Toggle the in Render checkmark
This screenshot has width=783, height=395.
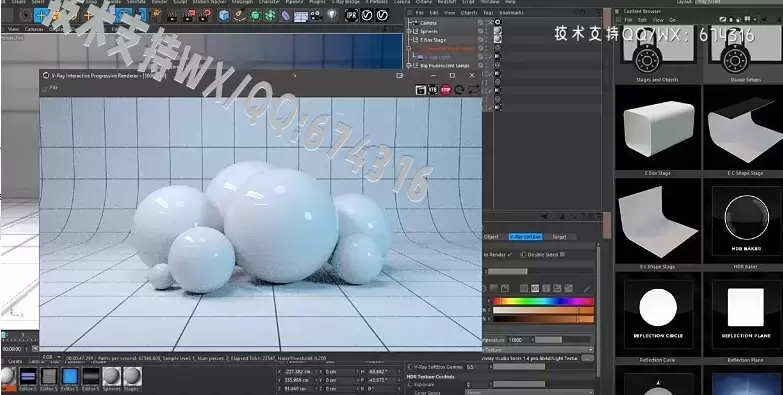pyautogui.click(x=509, y=255)
